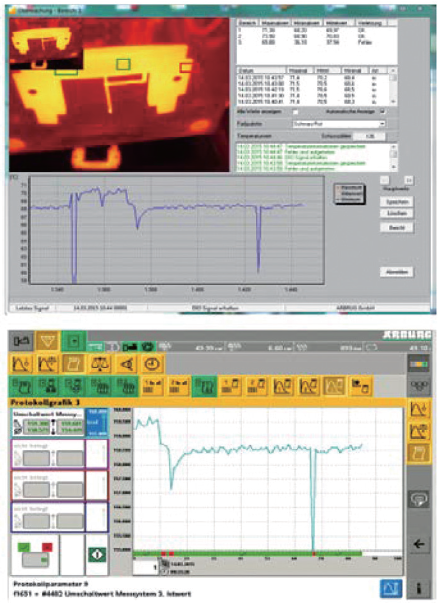
Task: Click the green log list scroll-down arrow
Action: [394, 167]
